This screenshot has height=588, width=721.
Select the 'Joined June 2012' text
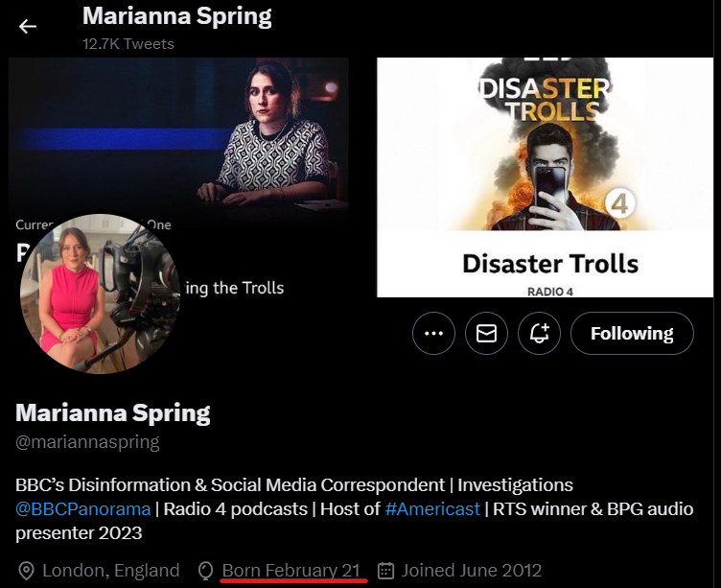tap(472, 571)
